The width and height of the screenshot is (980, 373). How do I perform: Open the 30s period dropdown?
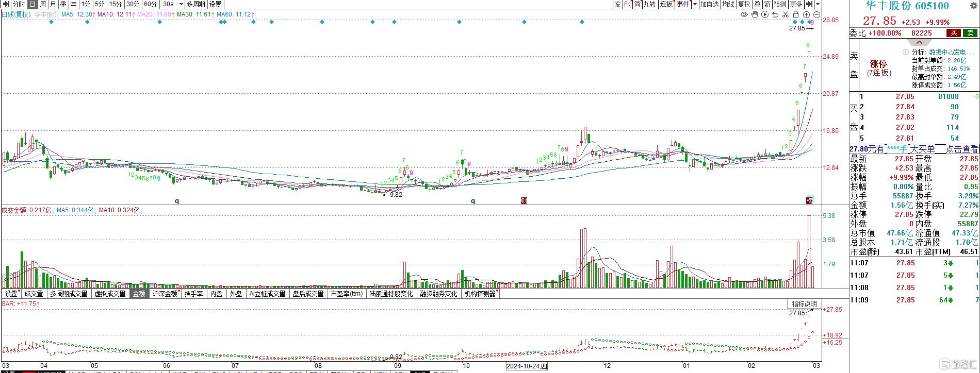coord(173,4)
